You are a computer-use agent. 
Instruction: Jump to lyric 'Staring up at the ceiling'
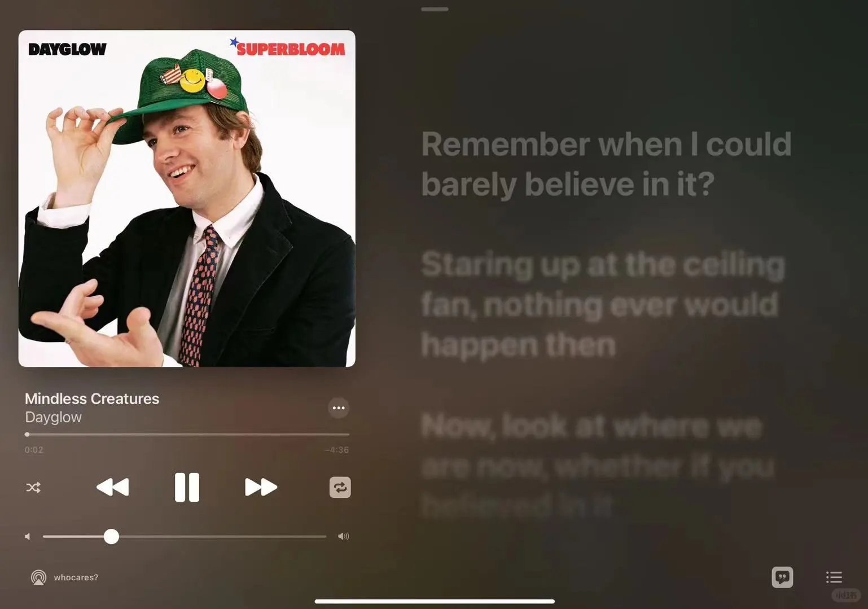603,264
